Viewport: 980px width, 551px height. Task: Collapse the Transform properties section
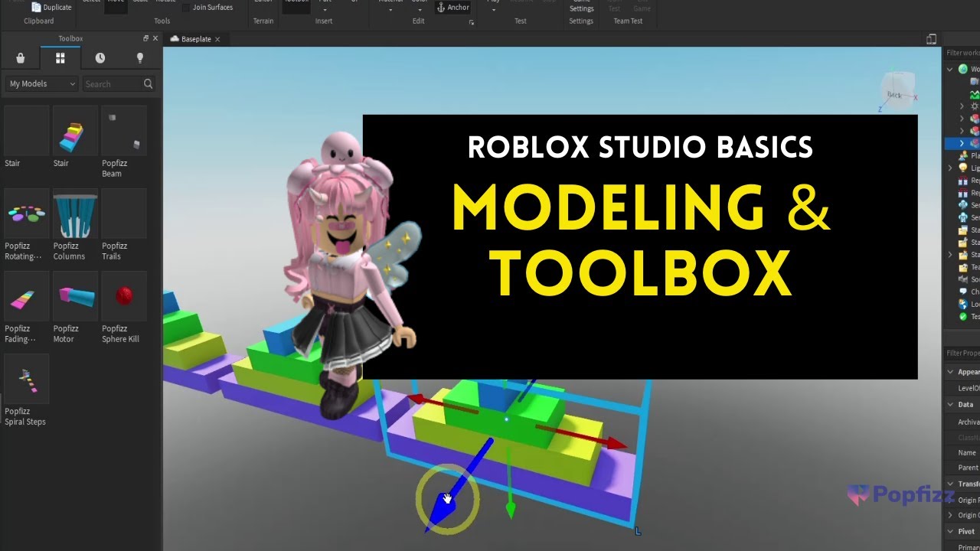950,484
